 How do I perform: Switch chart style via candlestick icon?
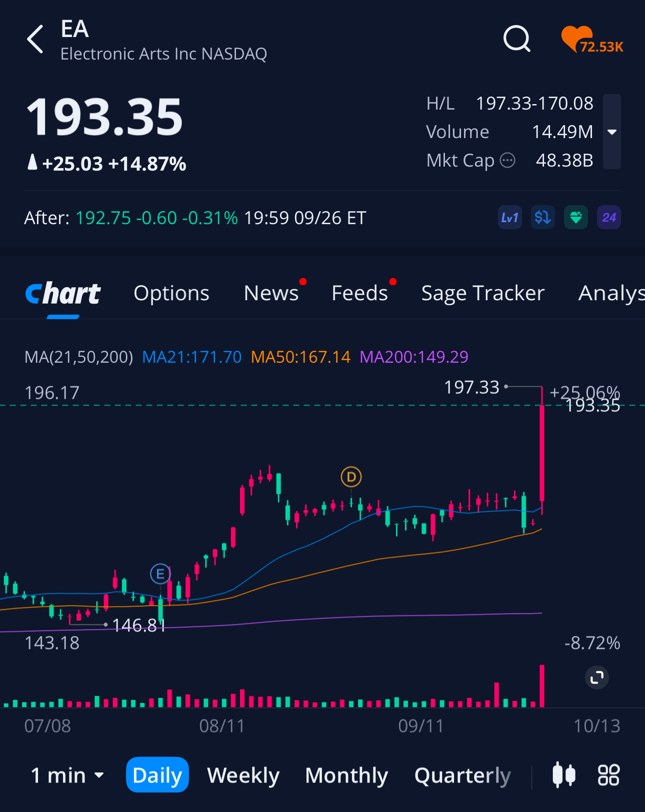[x=564, y=775]
